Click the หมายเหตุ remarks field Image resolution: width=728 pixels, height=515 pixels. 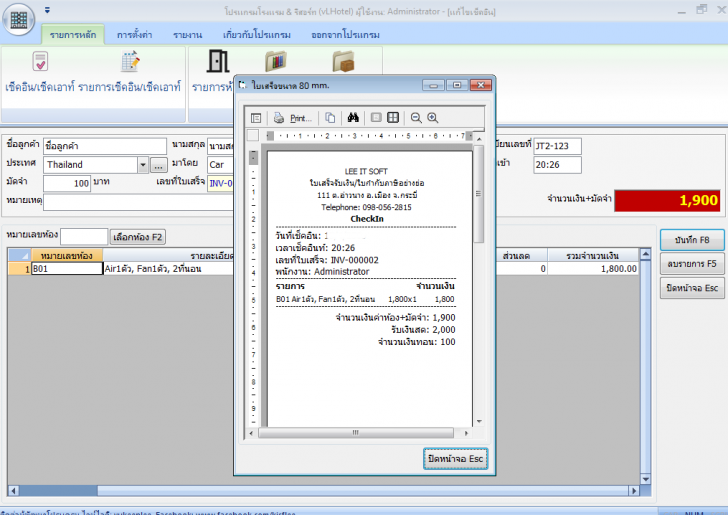pyautogui.click(x=138, y=202)
